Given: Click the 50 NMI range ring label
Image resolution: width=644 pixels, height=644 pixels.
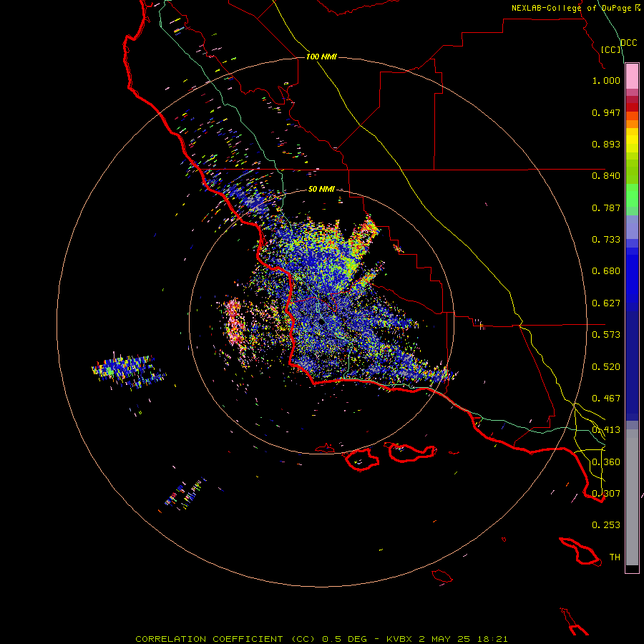Looking at the screenshot, I should pos(321,190).
